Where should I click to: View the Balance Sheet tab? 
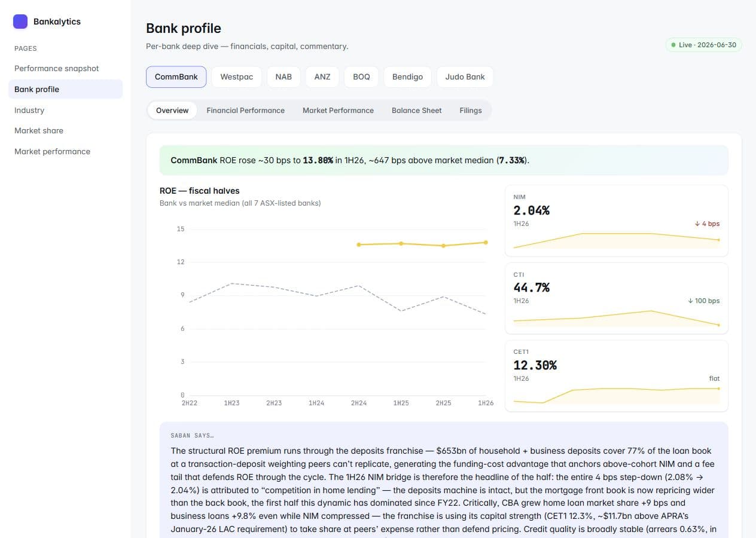(x=416, y=110)
